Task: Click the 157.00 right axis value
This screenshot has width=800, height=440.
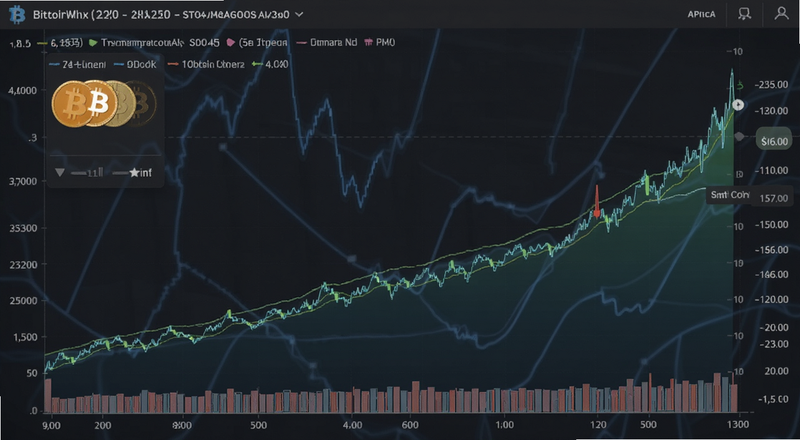Action: coord(774,198)
